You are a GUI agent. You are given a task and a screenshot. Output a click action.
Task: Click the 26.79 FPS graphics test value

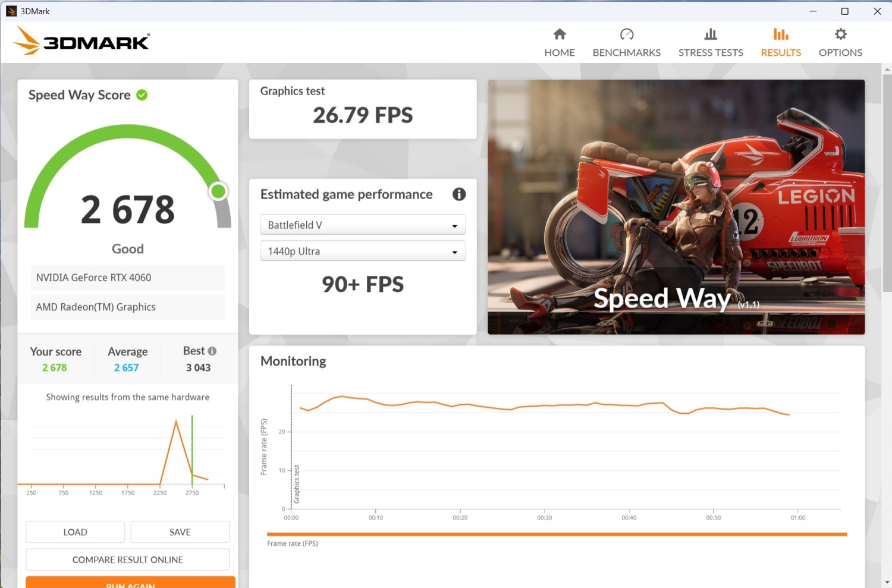363,115
